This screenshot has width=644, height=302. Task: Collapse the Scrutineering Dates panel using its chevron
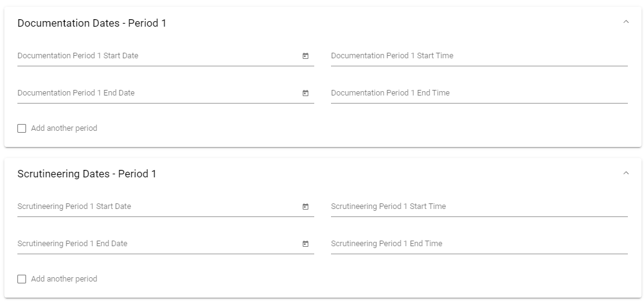point(626,173)
